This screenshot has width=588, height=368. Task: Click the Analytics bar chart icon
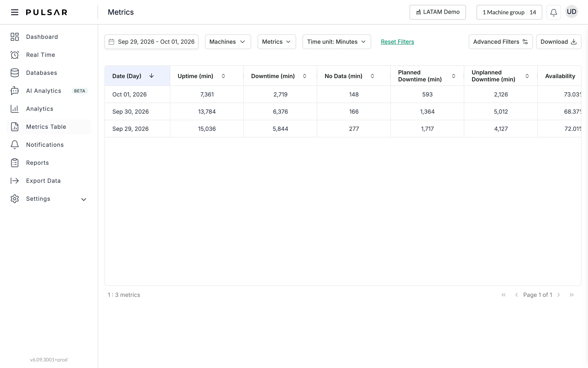(x=14, y=109)
